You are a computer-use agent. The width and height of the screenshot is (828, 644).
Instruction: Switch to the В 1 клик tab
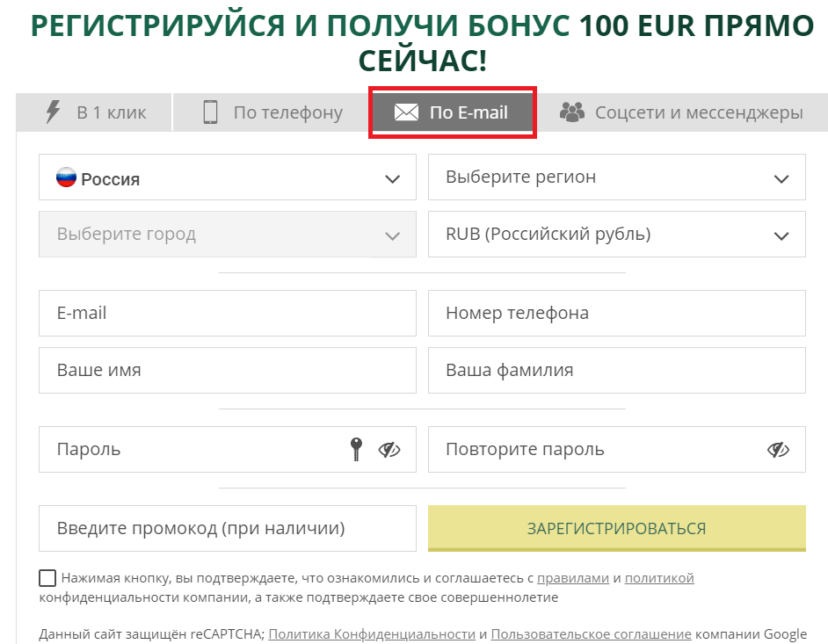click(94, 112)
